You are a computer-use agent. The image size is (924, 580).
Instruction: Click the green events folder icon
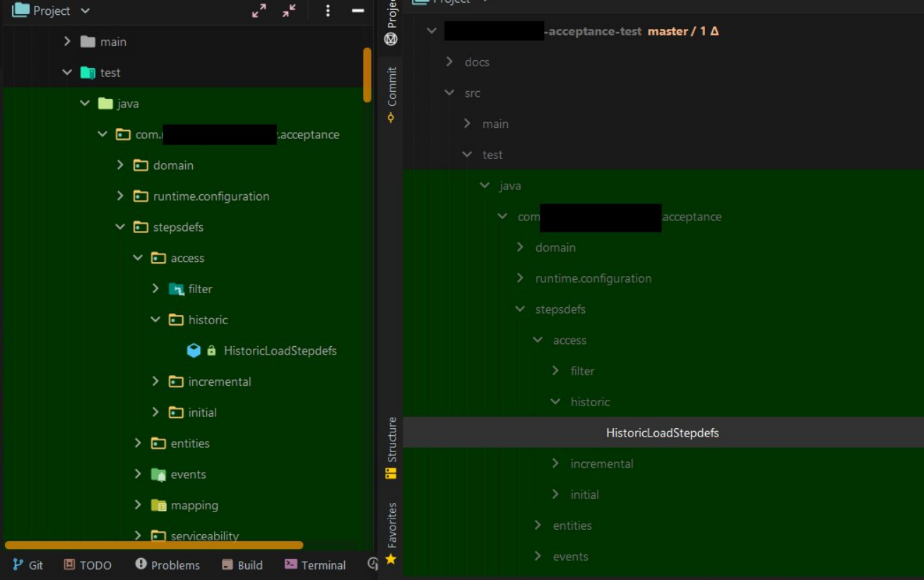click(x=158, y=474)
